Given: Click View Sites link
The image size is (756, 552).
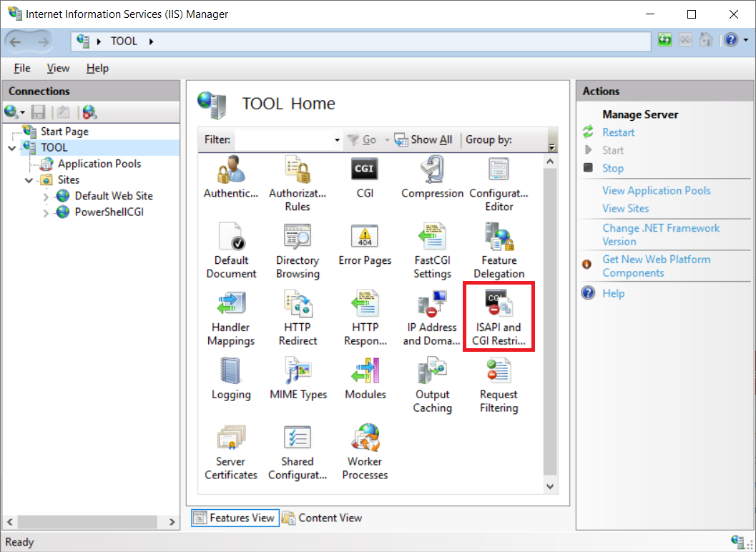Looking at the screenshot, I should tap(625, 208).
